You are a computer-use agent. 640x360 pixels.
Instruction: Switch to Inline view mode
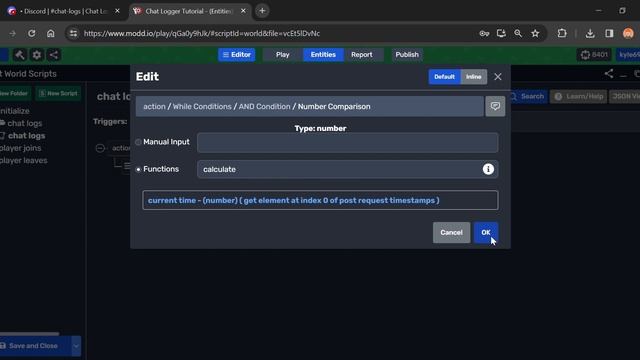pyautogui.click(x=473, y=77)
